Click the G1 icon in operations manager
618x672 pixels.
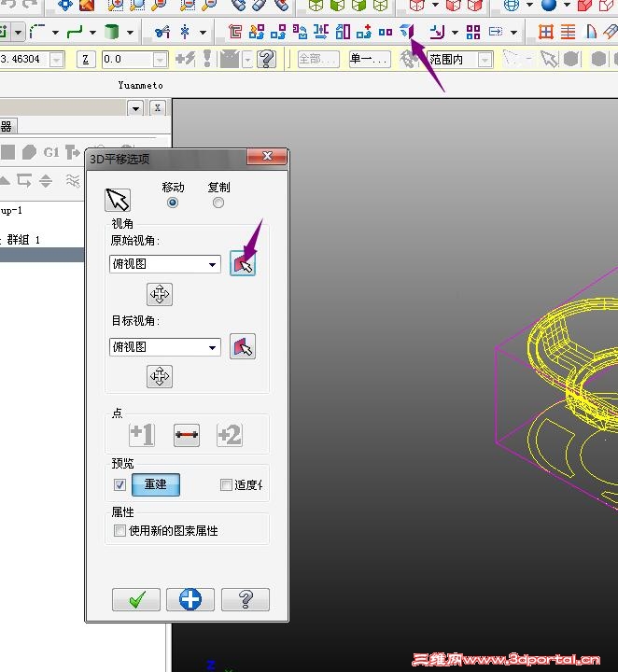click(x=51, y=152)
